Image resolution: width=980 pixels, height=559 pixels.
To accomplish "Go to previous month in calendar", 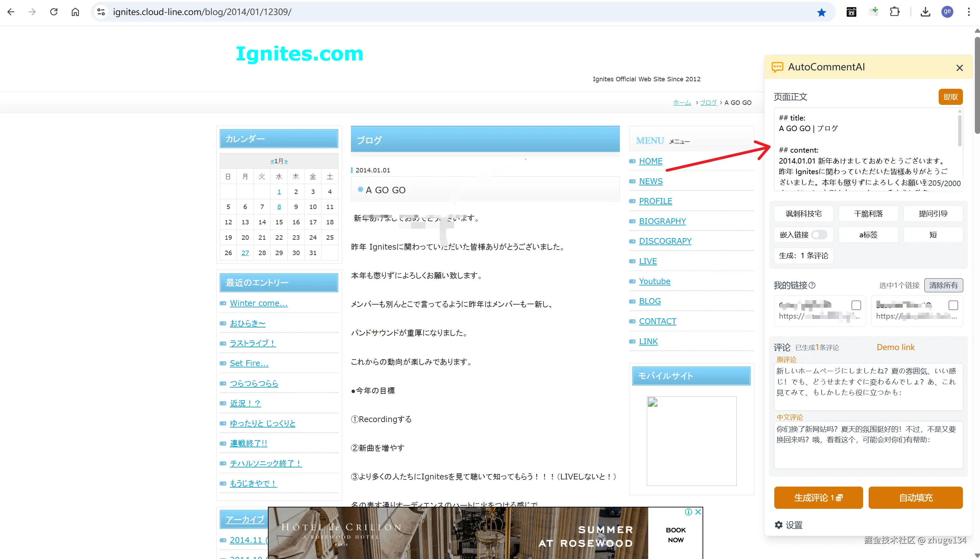I will pos(272,161).
